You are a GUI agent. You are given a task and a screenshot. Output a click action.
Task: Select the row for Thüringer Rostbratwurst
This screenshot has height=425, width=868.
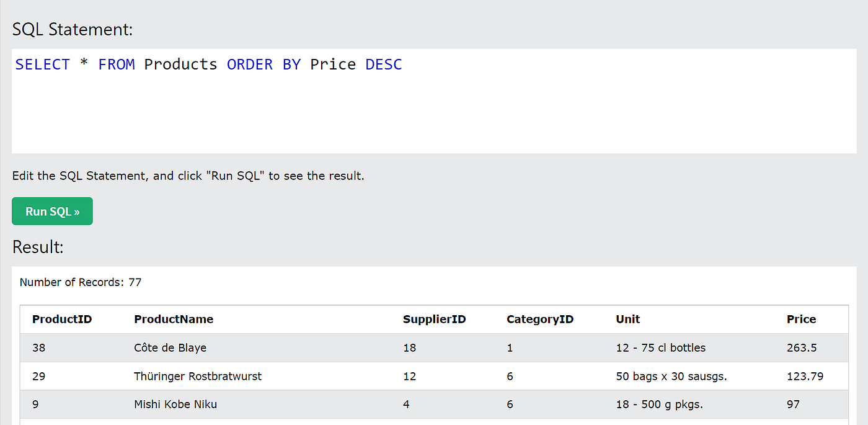[x=197, y=376]
